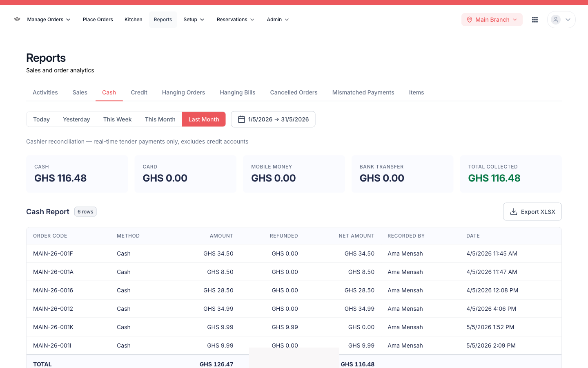Select Reports in the top navigation
The height and width of the screenshot is (368, 588).
tap(163, 20)
